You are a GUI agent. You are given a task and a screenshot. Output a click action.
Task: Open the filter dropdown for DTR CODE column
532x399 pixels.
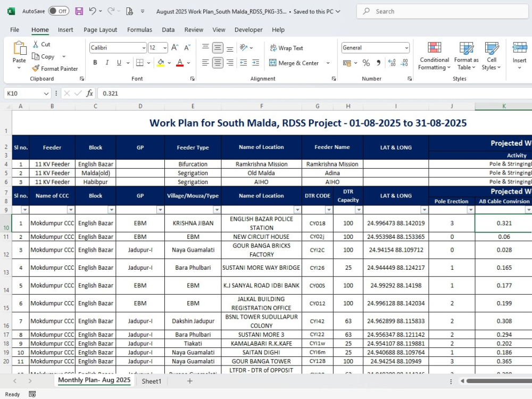(x=329, y=210)
